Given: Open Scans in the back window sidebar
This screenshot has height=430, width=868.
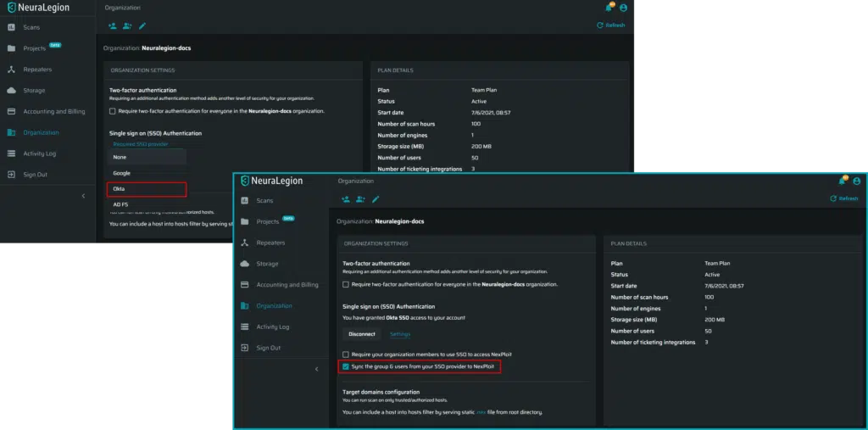Looking at the screenshot, I should [31, 27].
